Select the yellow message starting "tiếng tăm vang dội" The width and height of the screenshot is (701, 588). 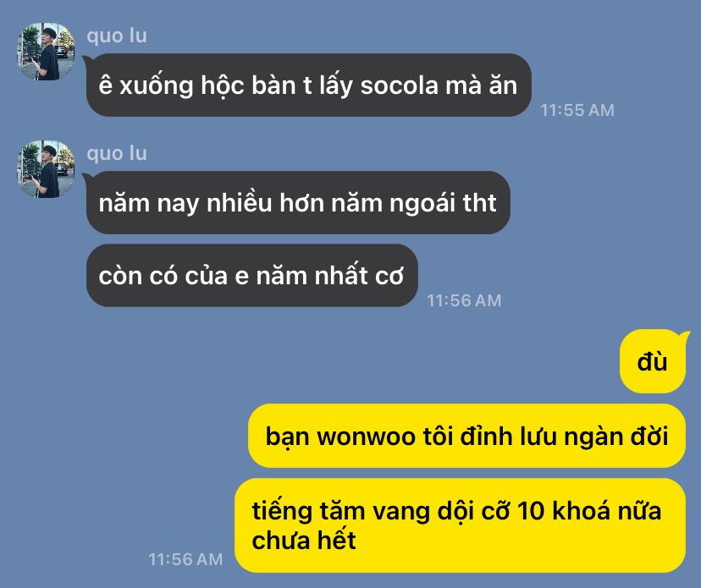pyautogui.click(x=460, y=525)
